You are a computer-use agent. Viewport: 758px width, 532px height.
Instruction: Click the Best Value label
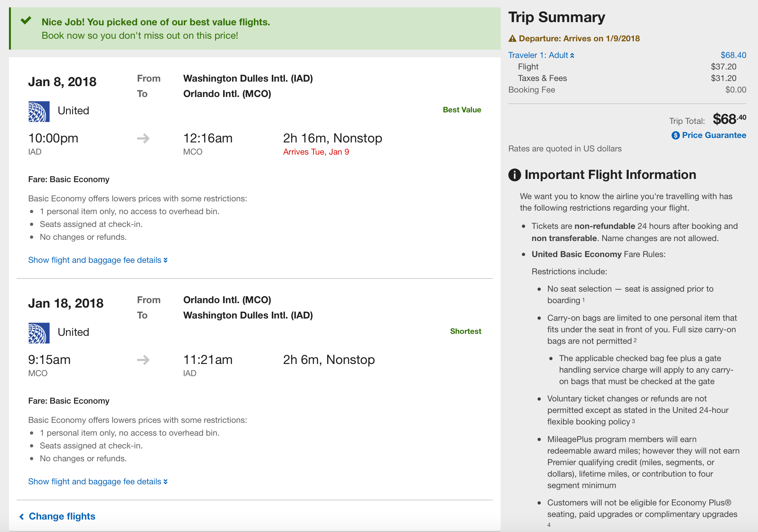[462, 110]
